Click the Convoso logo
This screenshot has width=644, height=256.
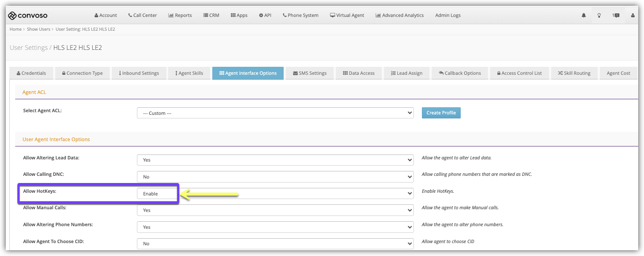28,16
